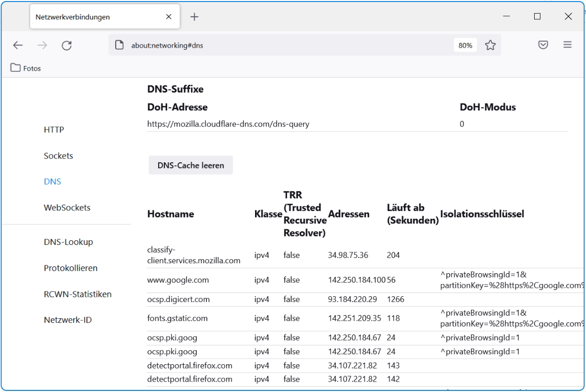Reset zoom via the 80% indicator
The image size is (586, 392).
click(465, 46)
